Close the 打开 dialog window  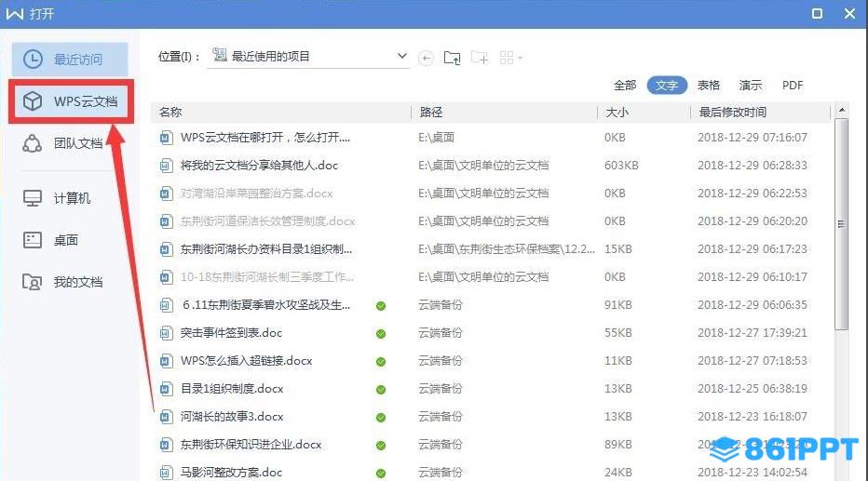[x=849, y=13]
